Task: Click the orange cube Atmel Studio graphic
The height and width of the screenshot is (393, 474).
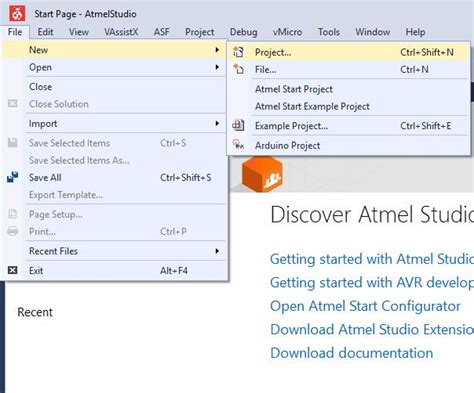Action: 262,174
